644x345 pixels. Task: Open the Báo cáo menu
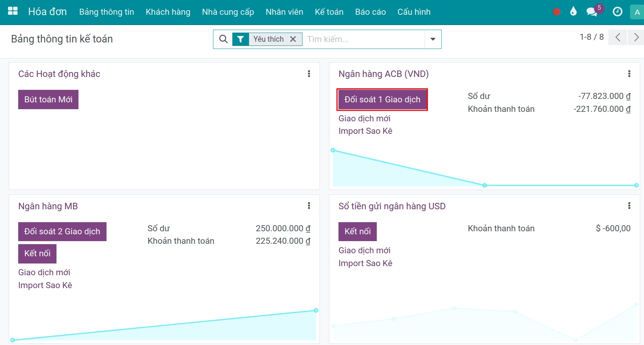click(370, 12)
